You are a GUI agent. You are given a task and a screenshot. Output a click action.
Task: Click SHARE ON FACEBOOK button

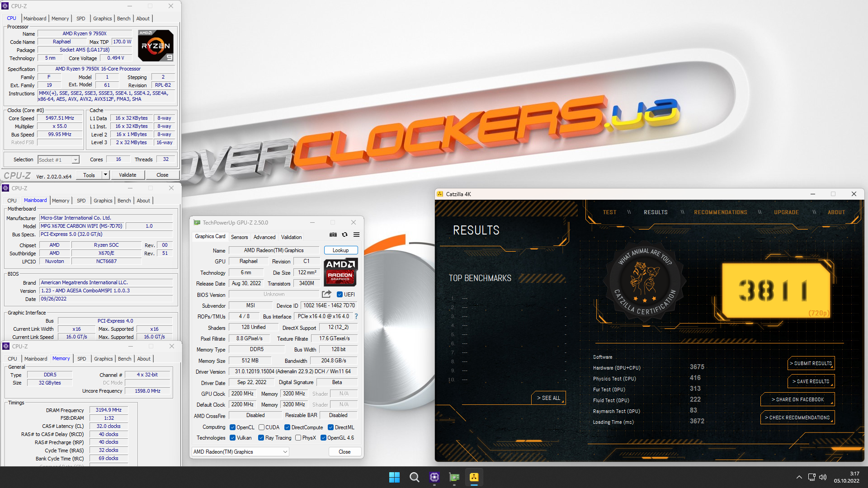(x=797, y=399)
